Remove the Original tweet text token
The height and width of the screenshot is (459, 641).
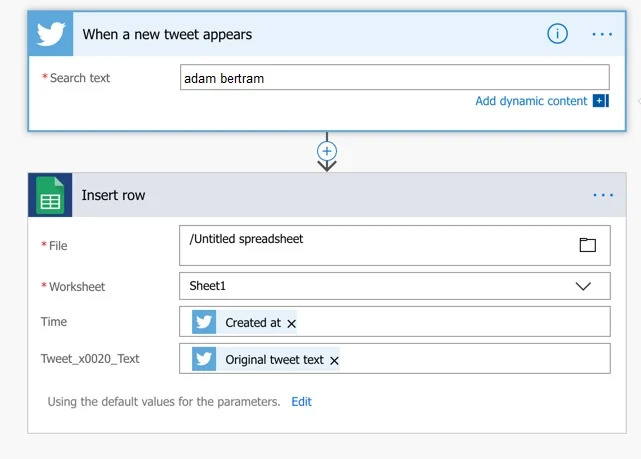point(334,360)
